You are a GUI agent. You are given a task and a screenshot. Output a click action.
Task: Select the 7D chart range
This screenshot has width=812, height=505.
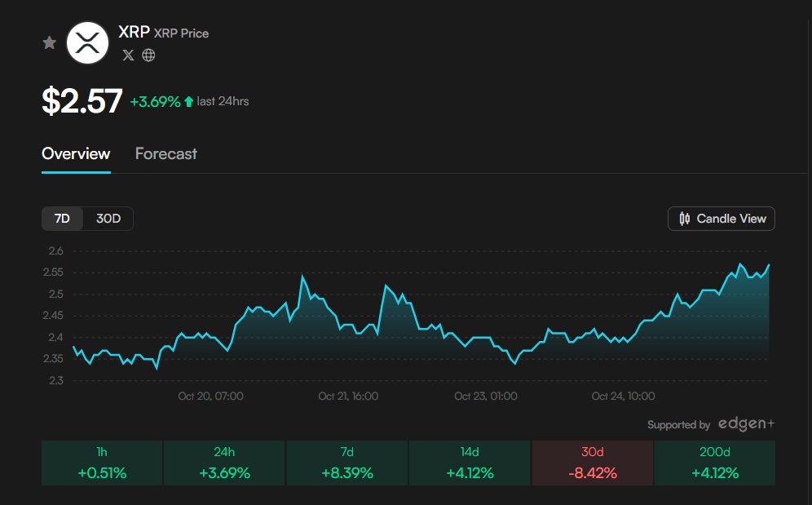point(62,219)
